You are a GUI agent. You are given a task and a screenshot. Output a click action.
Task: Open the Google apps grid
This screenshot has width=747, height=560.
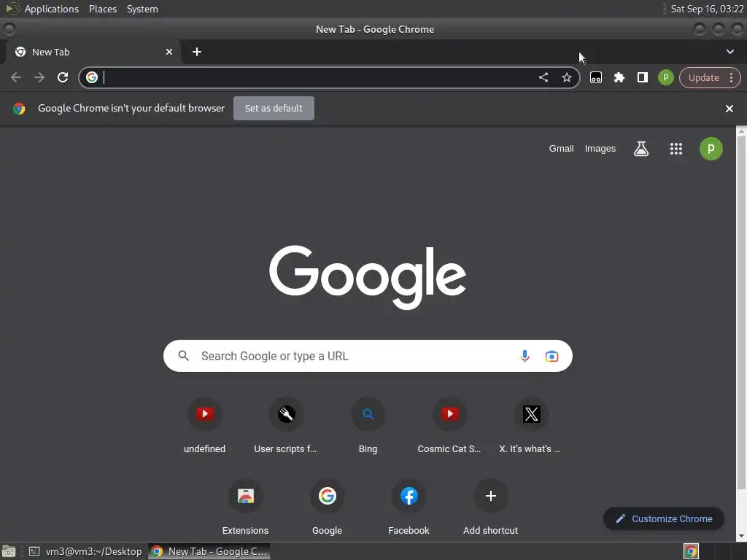click(x=676, y=149)
